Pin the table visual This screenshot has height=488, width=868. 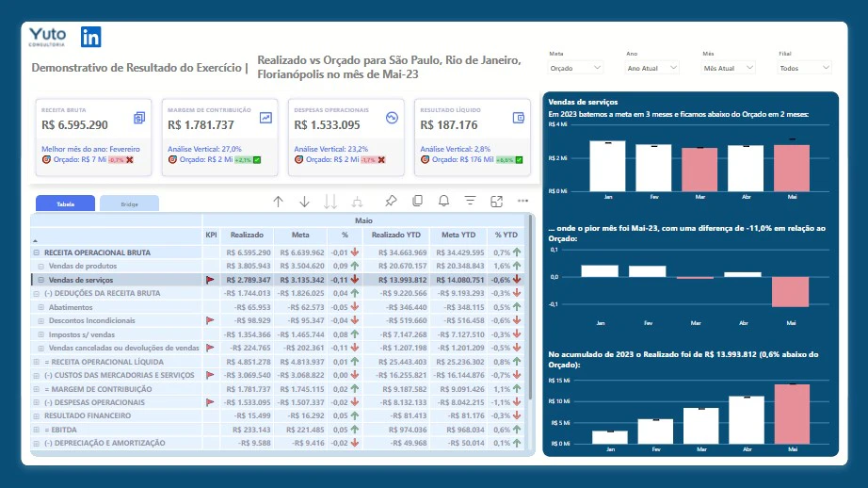[x=391, y=201]
